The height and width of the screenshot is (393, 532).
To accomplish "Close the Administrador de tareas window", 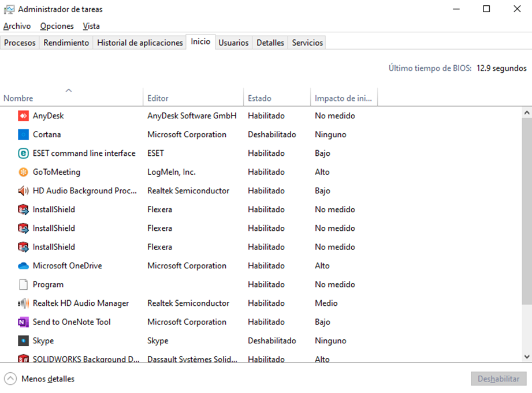I will tap(517, 9).
